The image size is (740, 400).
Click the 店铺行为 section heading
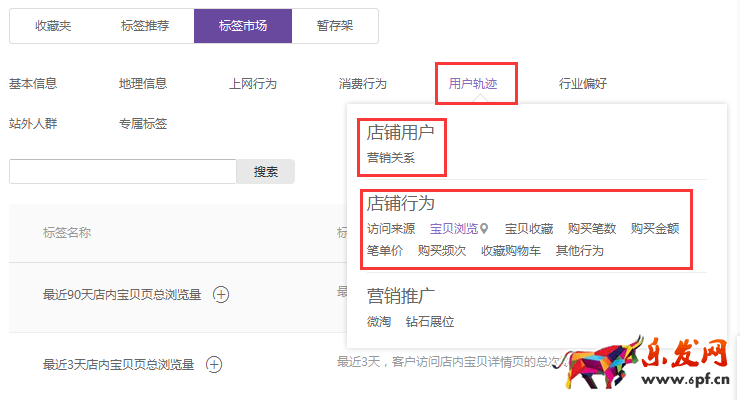[x=401, y=203]
